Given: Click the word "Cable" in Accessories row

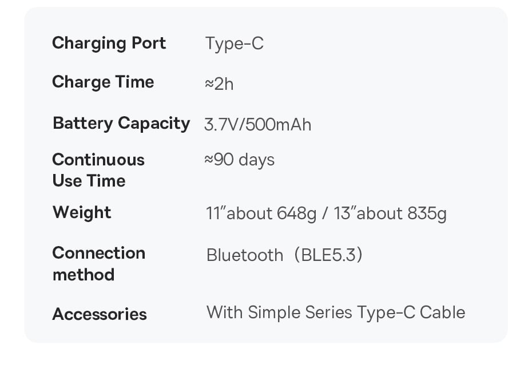Looking at the screenshot, I should pos(442,312).
